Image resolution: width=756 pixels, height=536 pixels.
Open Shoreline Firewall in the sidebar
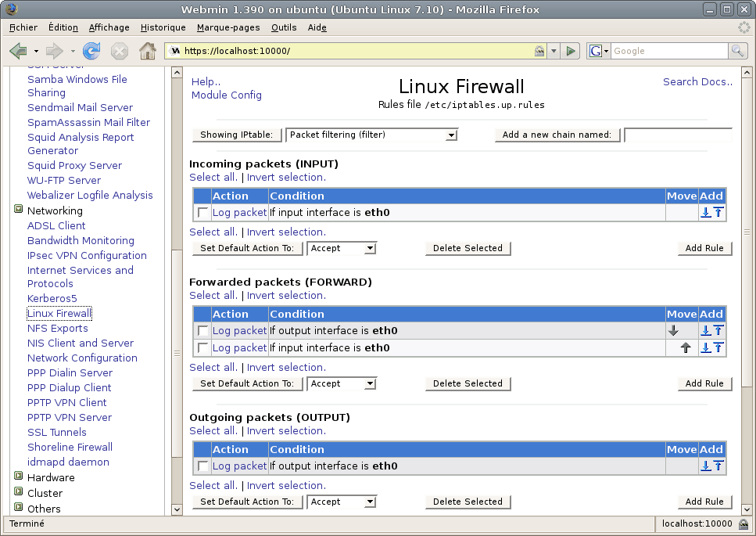coord(70,448)
